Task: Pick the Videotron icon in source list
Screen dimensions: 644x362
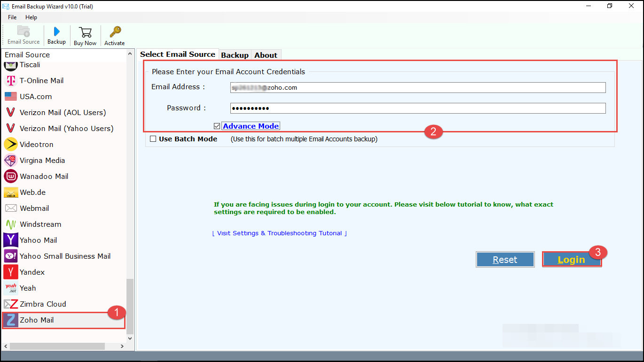Action: click(x=11, y=145)
